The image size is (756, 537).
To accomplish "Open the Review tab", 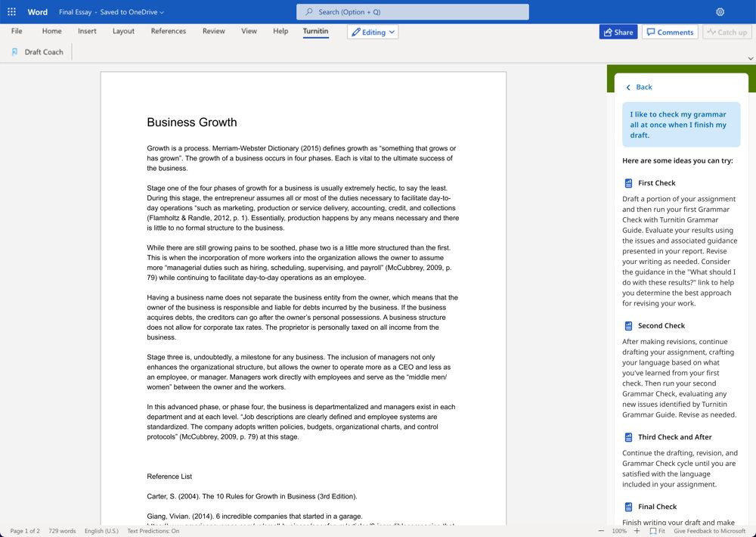I will point(214,31).
